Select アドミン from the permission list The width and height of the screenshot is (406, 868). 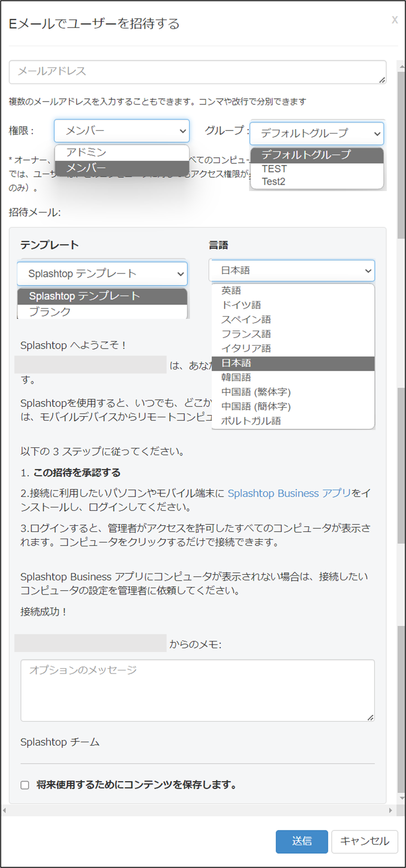click(x=86, y=152)
